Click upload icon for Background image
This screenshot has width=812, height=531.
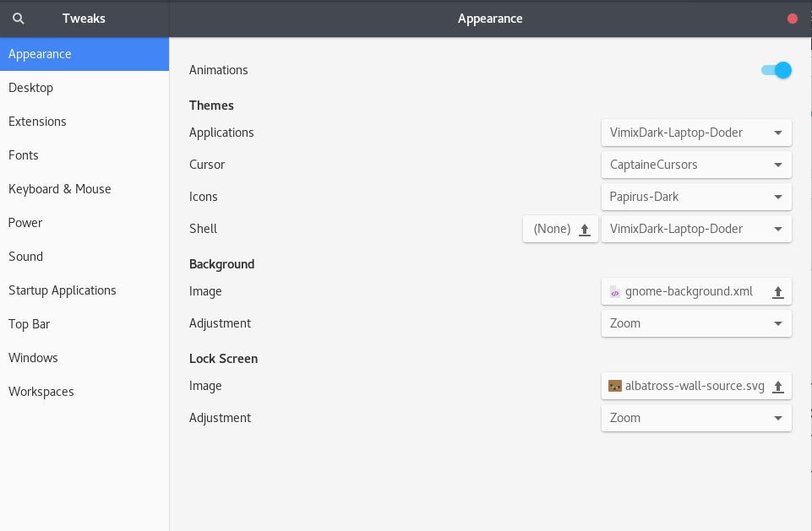(778, 292)
